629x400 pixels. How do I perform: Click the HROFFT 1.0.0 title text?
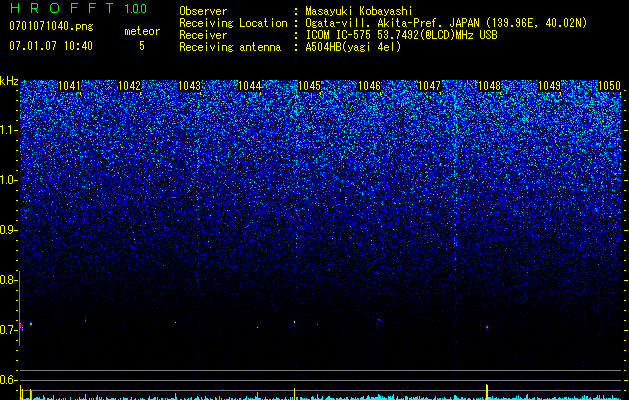tap(79, 8)
